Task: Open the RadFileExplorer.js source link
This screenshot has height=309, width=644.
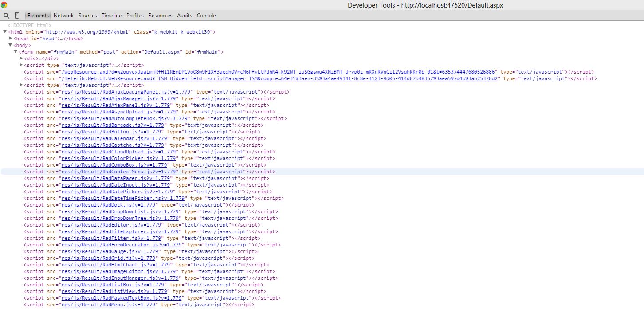Action: click(x=121, y=231)
